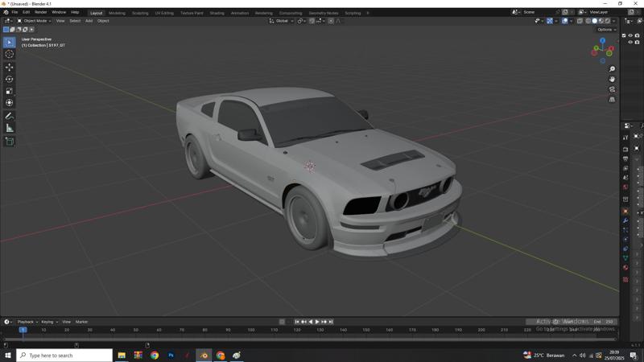Open the overlays dropdown arrow
The image size is (644, 362).
[x=572, y=21]
